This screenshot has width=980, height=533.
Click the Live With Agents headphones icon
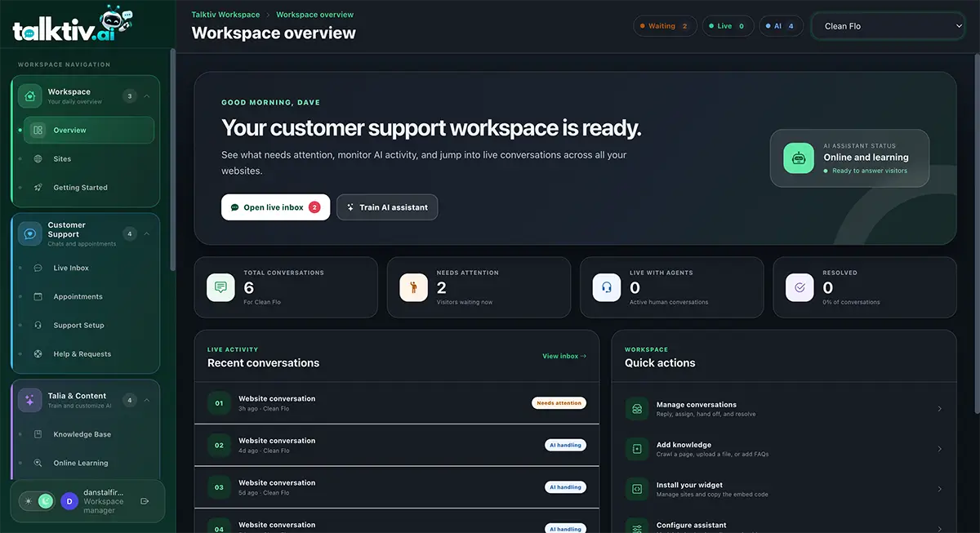coord(607,287)
